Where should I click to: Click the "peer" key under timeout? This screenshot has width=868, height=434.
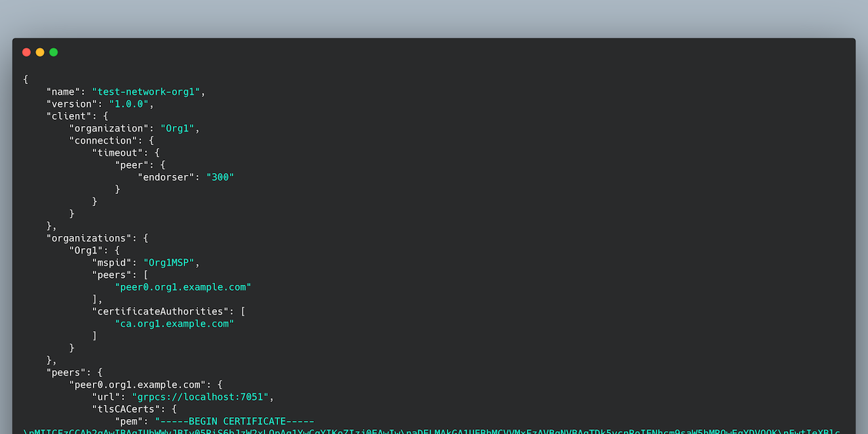tap(132, 165)
